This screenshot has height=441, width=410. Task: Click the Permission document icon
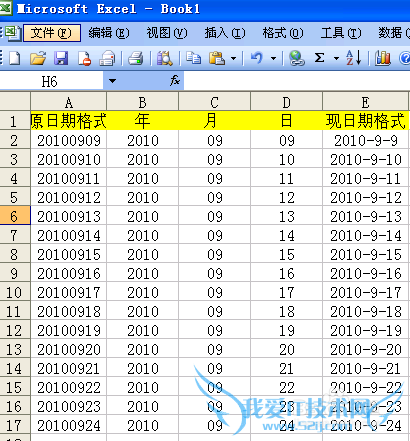tap(84, 58)
